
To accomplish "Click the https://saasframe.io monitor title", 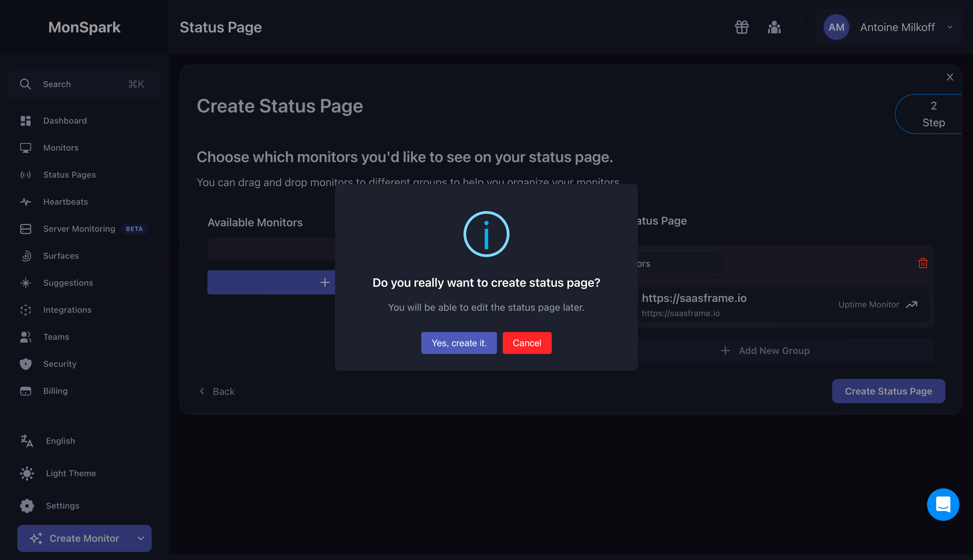I will point(694,298).
